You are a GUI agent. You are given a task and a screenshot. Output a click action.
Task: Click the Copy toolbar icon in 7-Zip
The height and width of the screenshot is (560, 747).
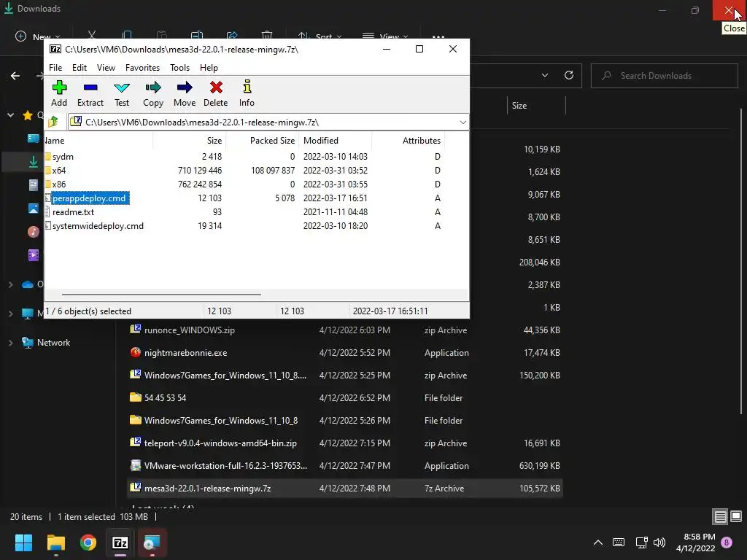pyautogui.click(x=153, y=94)
